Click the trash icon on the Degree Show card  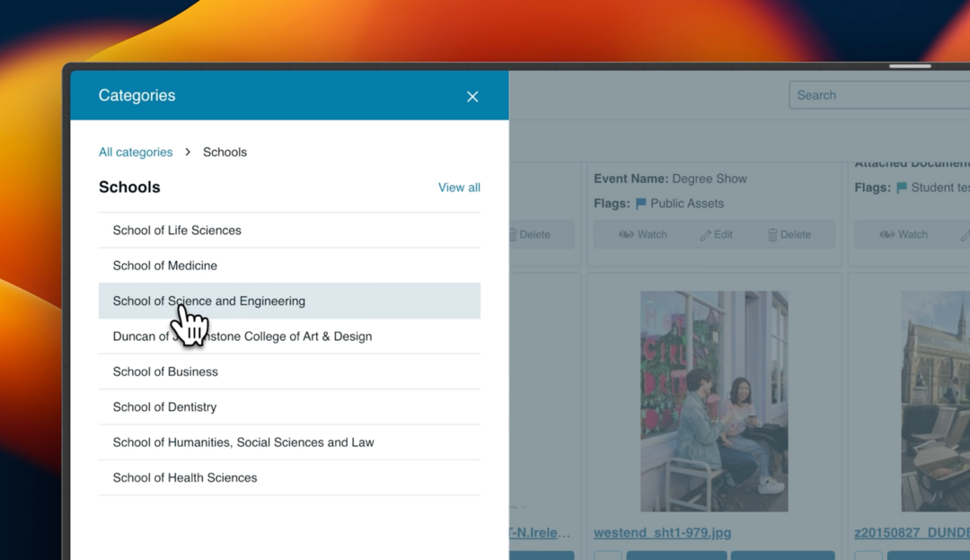(x=772, y=235)
